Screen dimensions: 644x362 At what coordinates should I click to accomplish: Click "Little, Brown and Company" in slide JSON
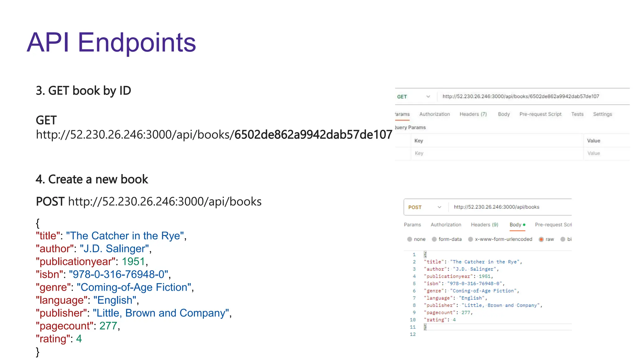tap(161, 313)
